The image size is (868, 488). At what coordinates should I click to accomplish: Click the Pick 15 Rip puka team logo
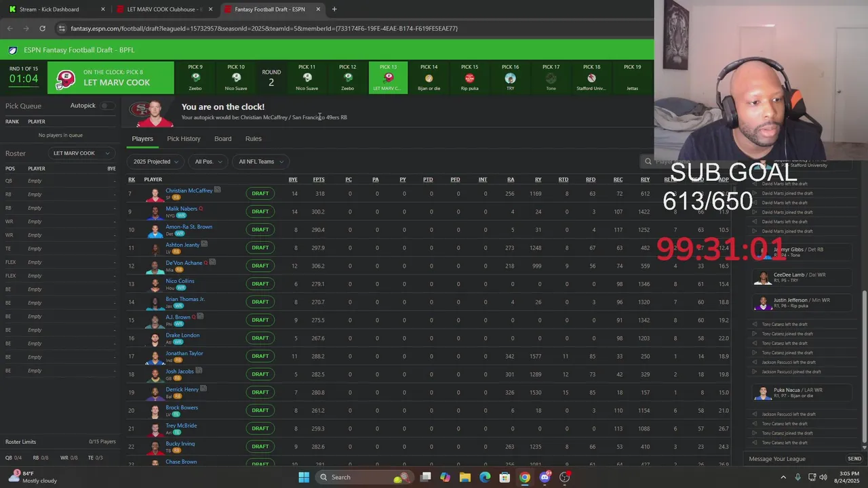click(x=469, y=78)
